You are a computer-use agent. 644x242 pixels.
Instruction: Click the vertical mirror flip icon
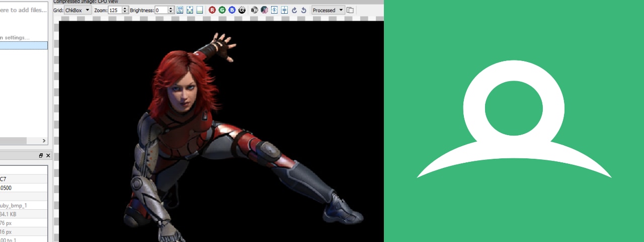[274, 10]
